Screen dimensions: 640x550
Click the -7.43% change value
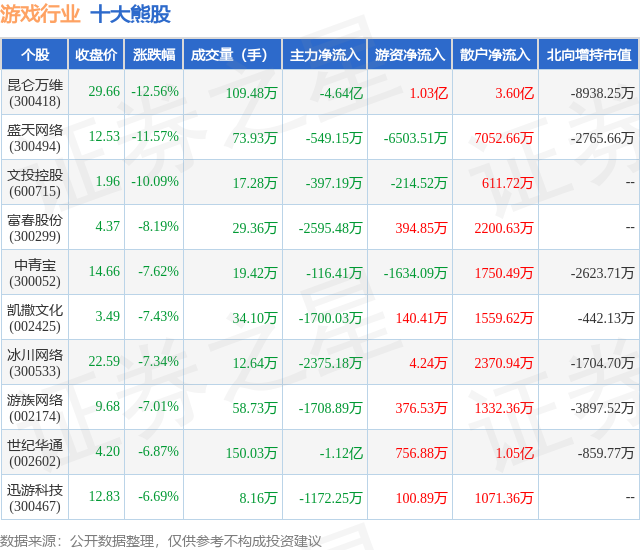158,316
